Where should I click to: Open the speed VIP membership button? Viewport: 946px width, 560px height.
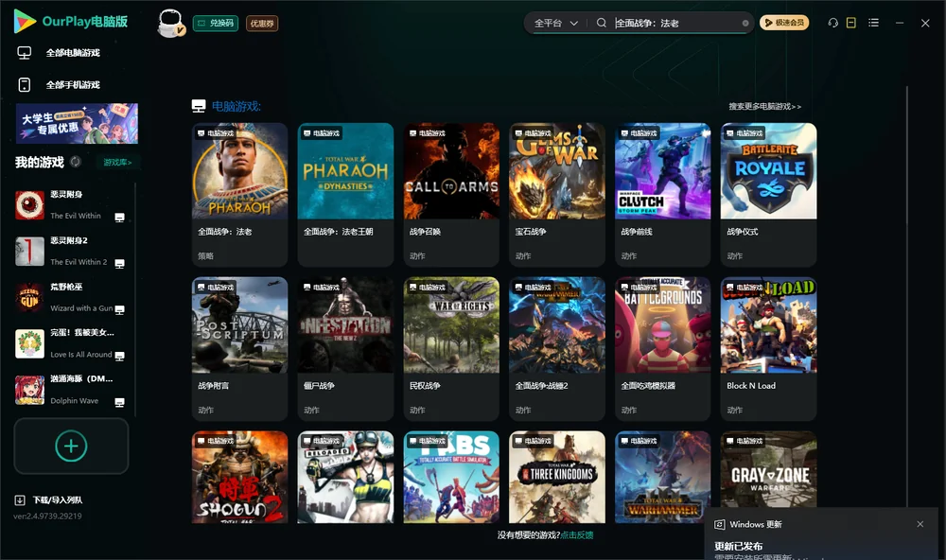(x=784, y=23)
